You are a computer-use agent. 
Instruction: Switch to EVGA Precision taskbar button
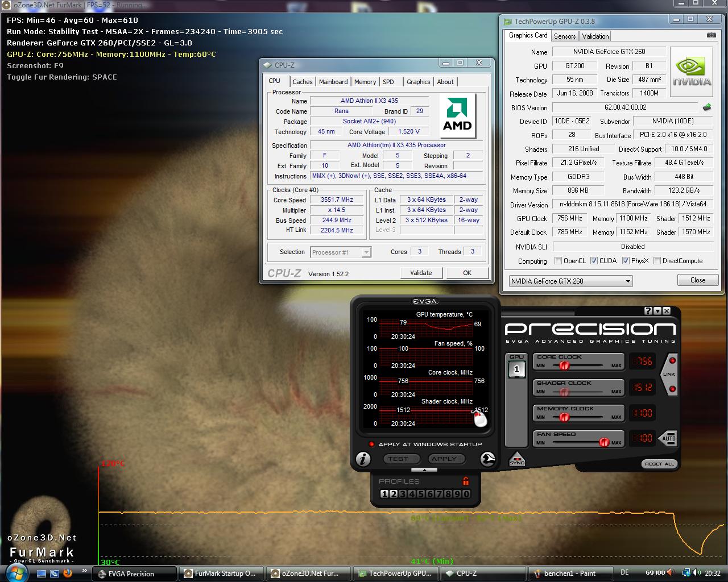click(x=135, y=573)
